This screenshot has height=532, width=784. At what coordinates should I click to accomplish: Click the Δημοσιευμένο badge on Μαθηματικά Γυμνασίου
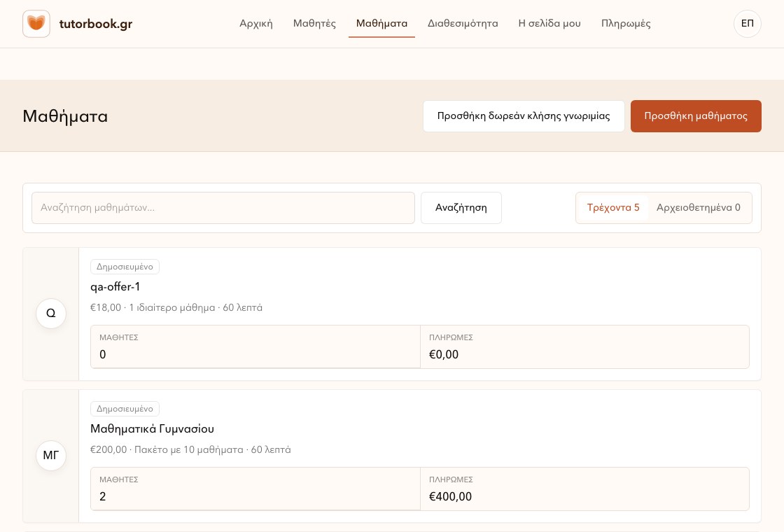click(x=125, y=409)
